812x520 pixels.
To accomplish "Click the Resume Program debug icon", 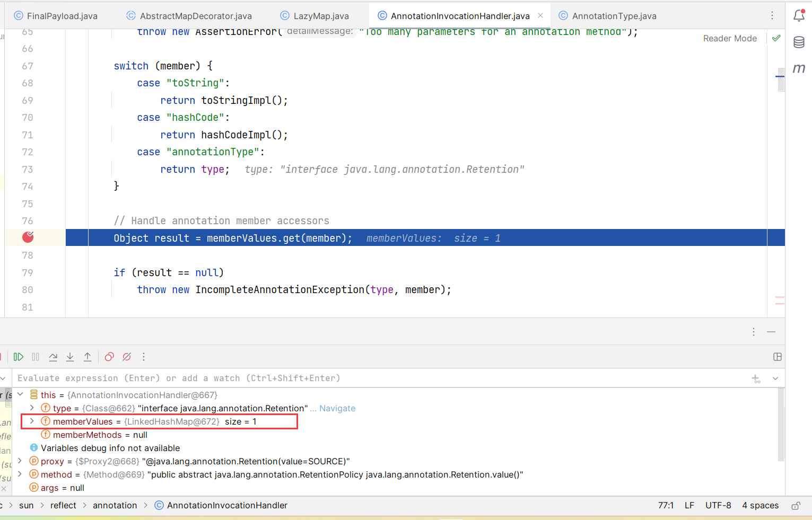I will click(x=19, y=357).
